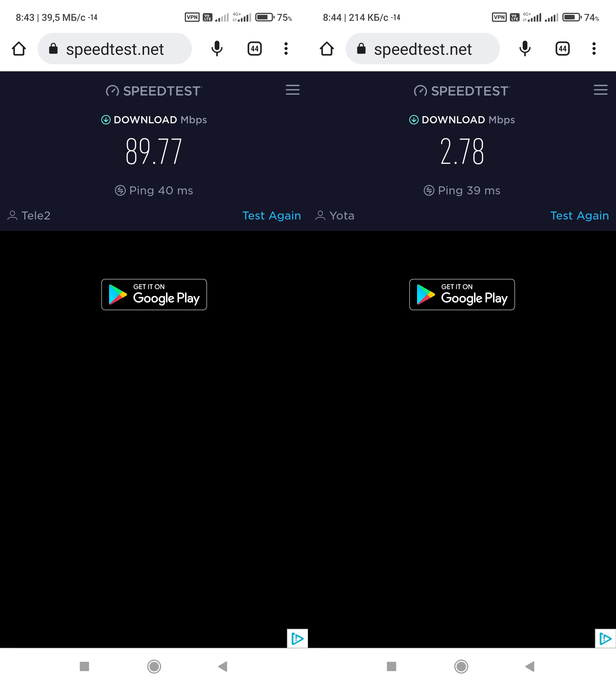
Task: Tap the download arrow icon on the Tele2 screen
Action: [x=106, y=120]
